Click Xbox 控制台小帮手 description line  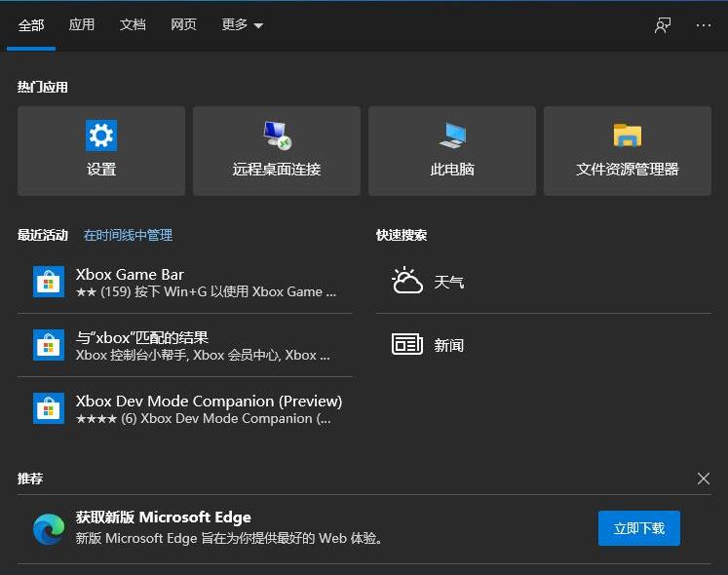[x=203, y=356]
